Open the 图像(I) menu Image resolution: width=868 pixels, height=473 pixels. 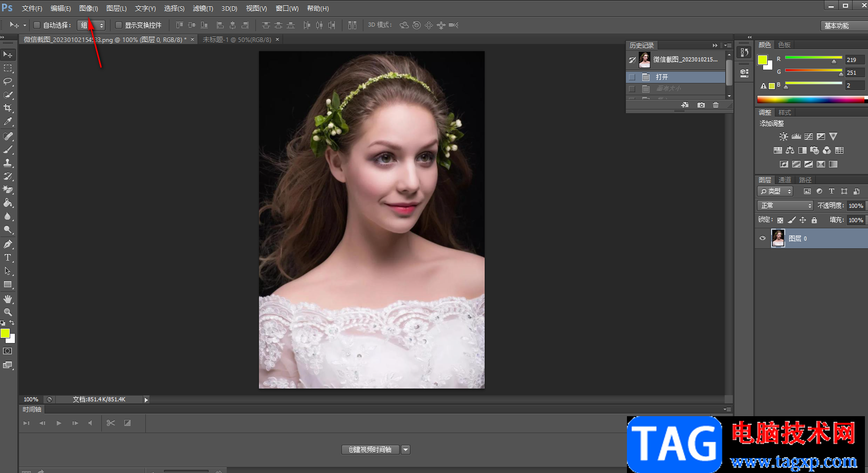89,9
